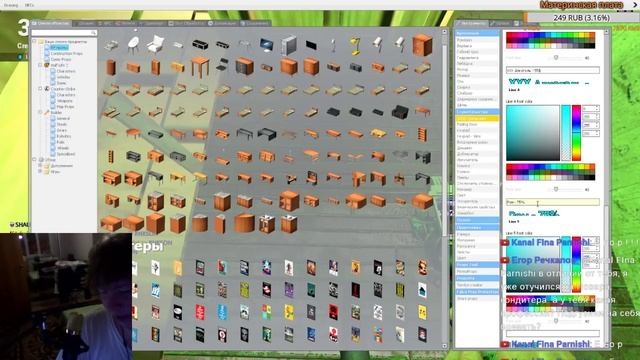This screenshot has width=640, height=360.
Task: Collapse the Half-Life 2 tree node
Action: 40,65
